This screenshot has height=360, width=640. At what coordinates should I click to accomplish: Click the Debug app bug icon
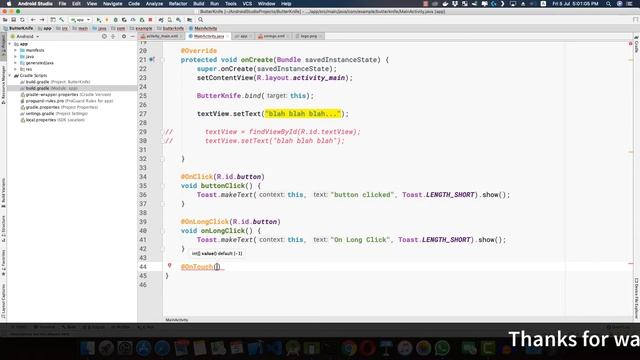pos(116,20)
